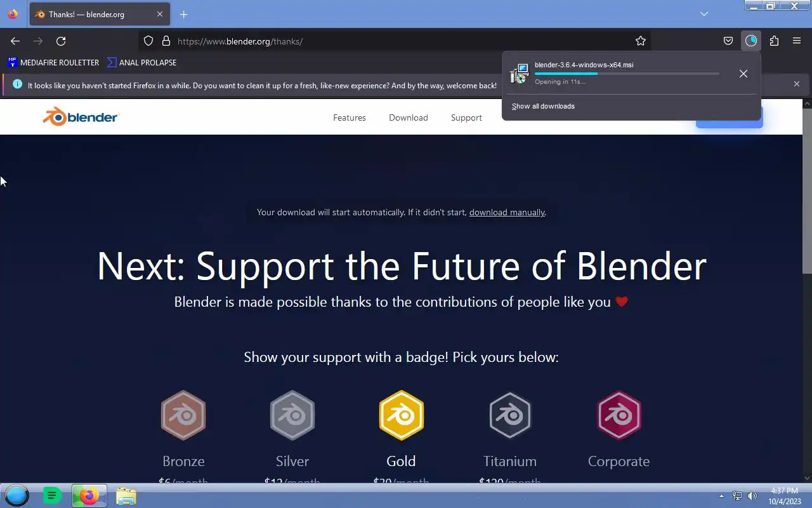Click the Gold label text
The image size is (812, 508).
(401, 461)
